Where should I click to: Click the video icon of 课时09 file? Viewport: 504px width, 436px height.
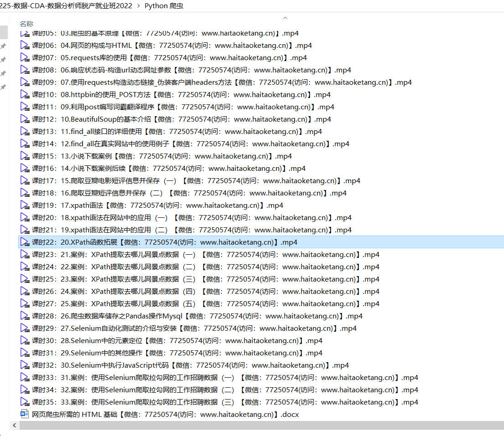tap(25, 82)
